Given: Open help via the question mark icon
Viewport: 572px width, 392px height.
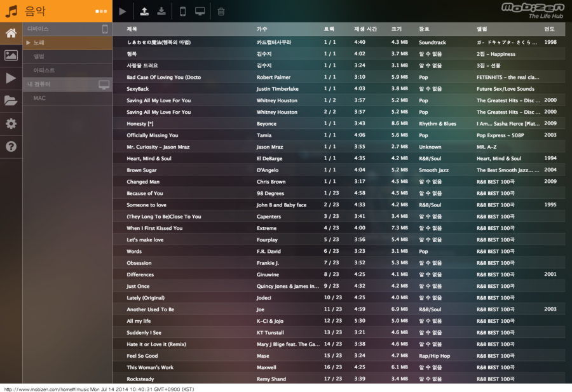Looking at the screenshot, I should coord(11,147).
